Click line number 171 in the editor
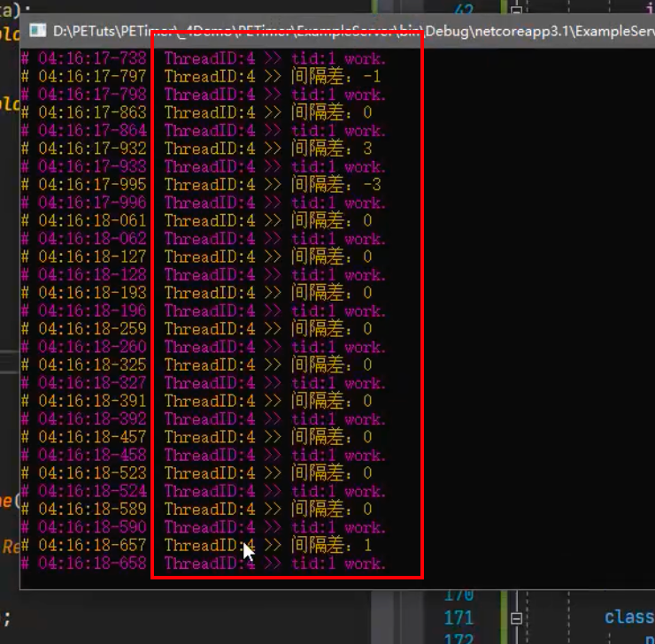 [x=458, y=617]
